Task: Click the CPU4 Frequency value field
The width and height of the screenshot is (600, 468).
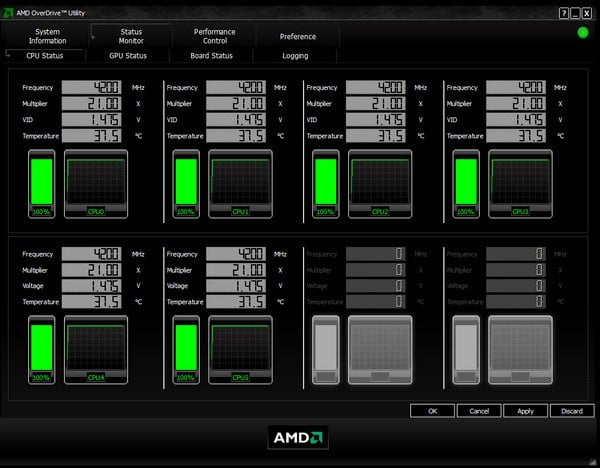Action: pyautogui.click(x=91, y=254)
